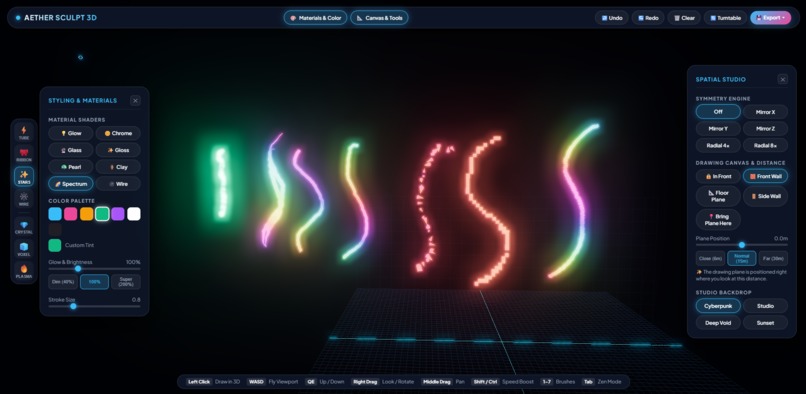The width and height of the screenshot is (806, 394).
Task: Choose the Sunset backdrop
Action: click(x=765, y=323)
